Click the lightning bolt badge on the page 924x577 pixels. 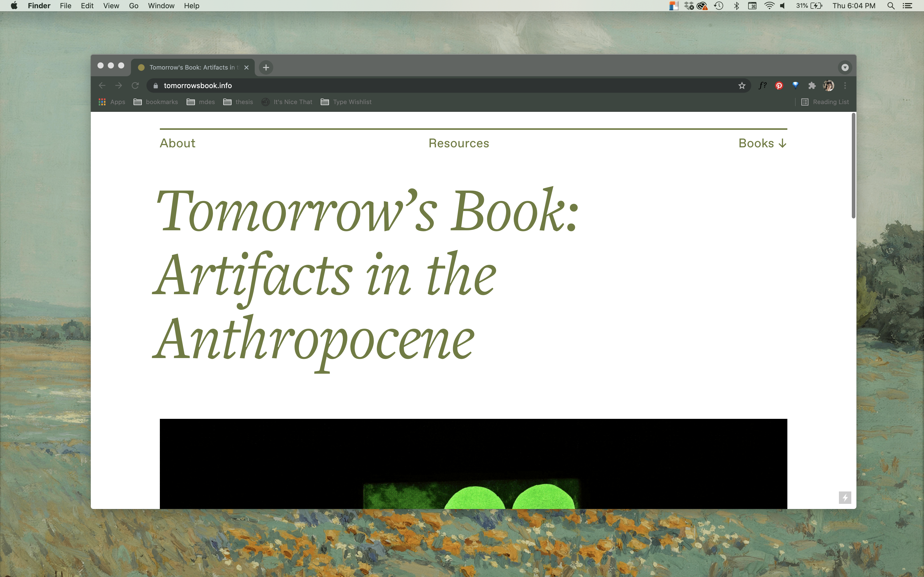(x=845, y=498)
